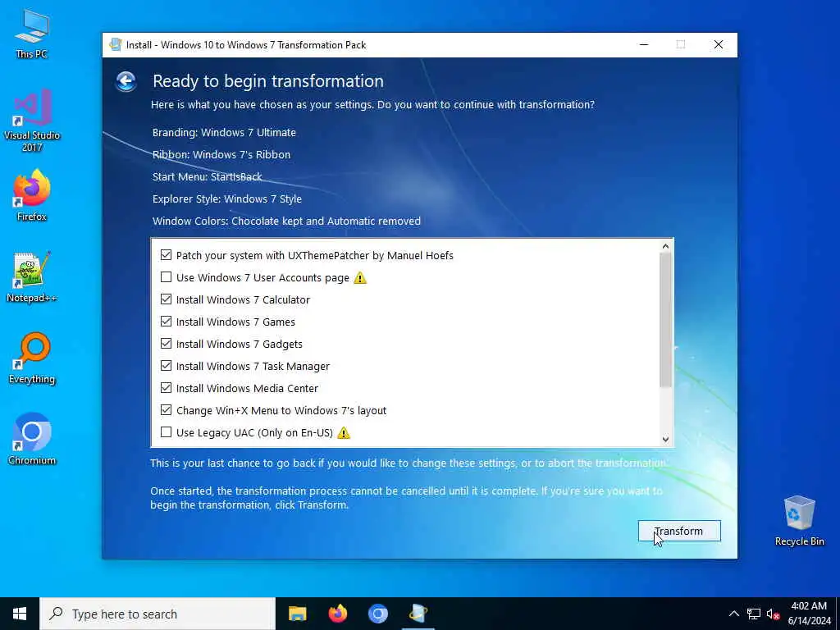Click the taskbar search box

coord(157,614)
